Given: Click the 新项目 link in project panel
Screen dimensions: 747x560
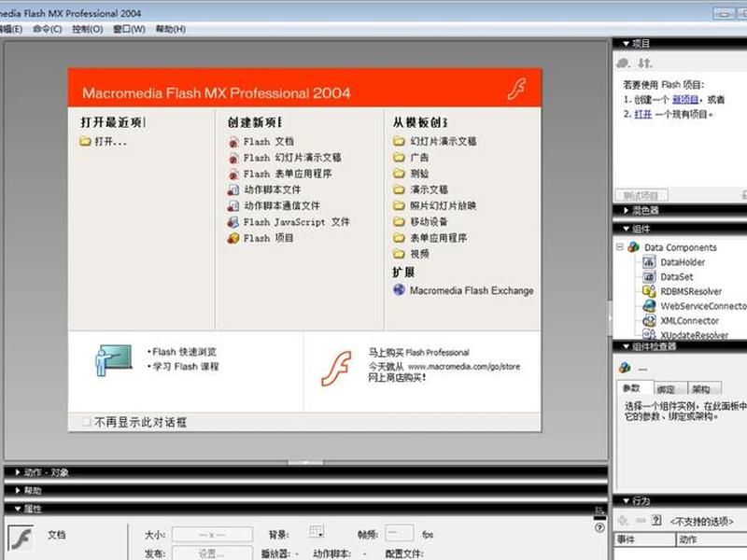Looking at the screenshot, I should pyautogui.click(x=685, y=100).
